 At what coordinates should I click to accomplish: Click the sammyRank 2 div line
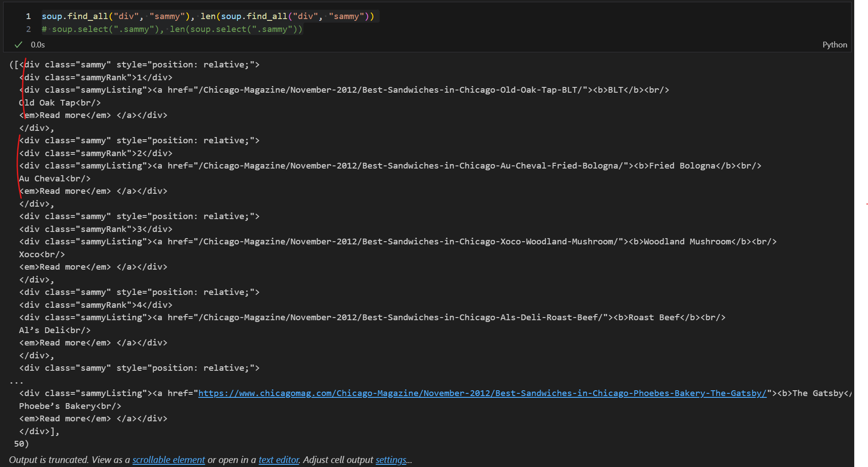click(96, 153)
